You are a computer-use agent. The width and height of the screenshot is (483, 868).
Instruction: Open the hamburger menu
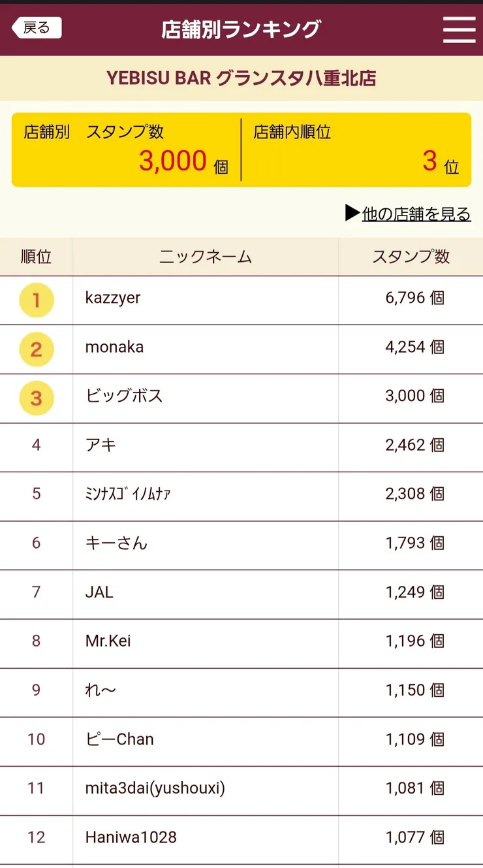point(459,29)
